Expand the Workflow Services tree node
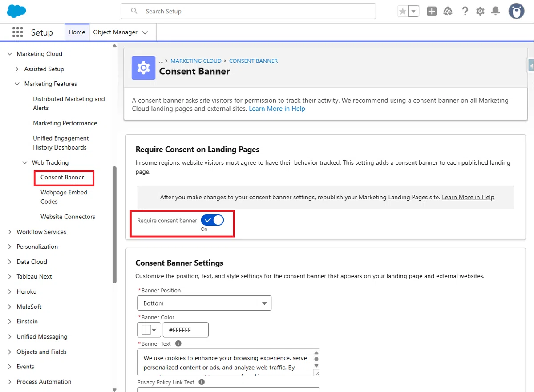 [x=10, y=232]
